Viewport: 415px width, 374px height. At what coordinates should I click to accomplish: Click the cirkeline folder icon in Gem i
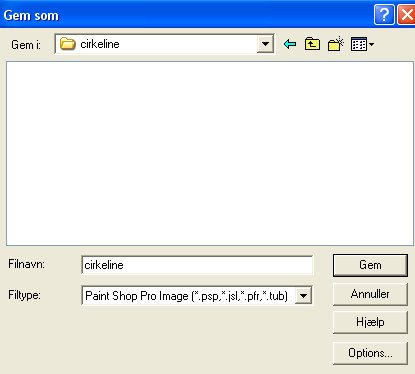68,44
